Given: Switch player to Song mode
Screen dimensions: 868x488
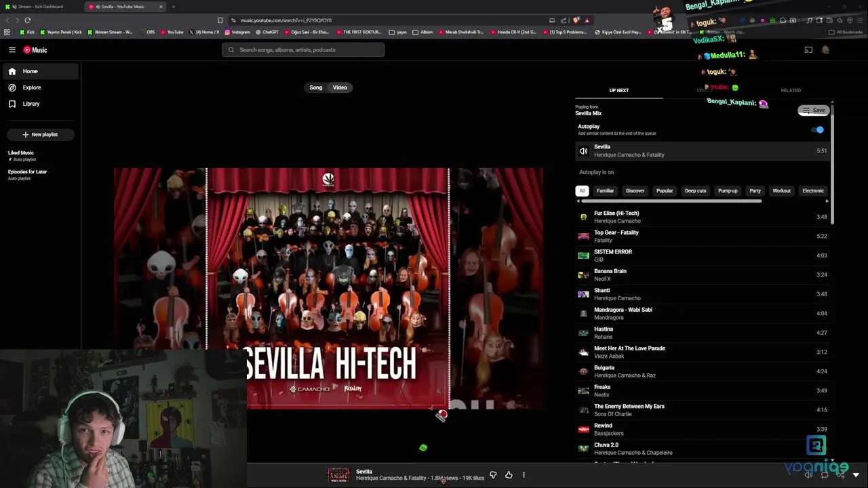Looking at the screenshot, I should click(316, 87).
